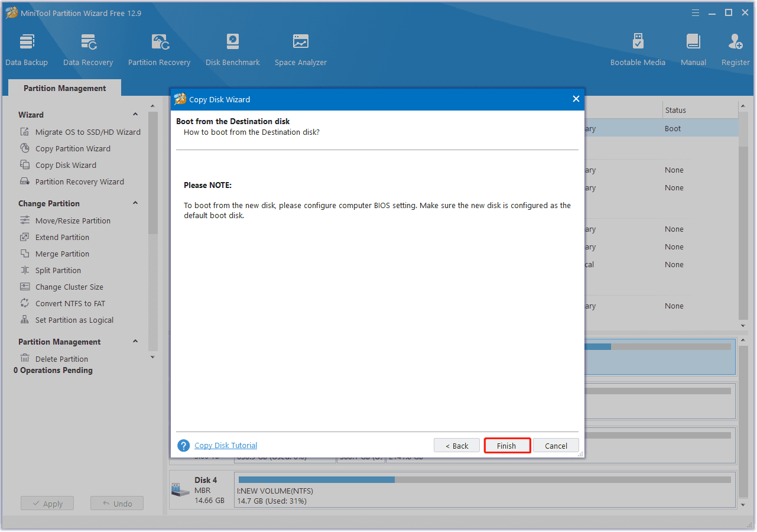
Task: Click the partition list scrollbar down arrow
Action: coord(743,326)
